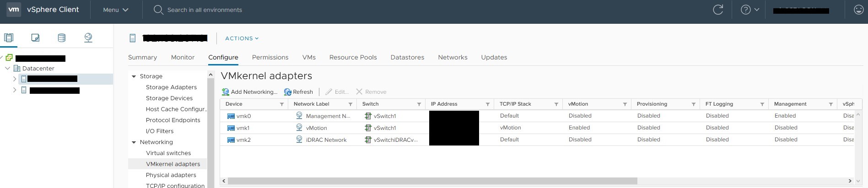Open TCP/IP configuration page
This screenshot has height=188, width=868.
(175, 185)
